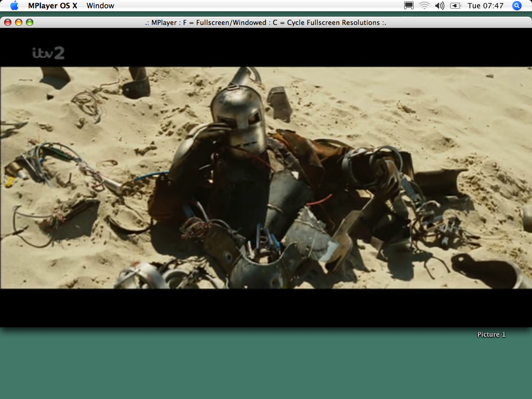Minimize the MPlayer window

pos(19,22)
